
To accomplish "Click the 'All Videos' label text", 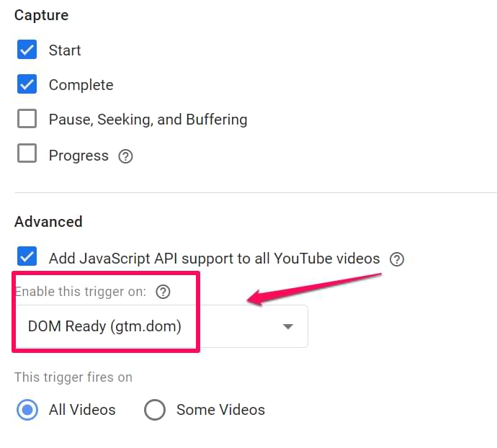I will point(82,410).
